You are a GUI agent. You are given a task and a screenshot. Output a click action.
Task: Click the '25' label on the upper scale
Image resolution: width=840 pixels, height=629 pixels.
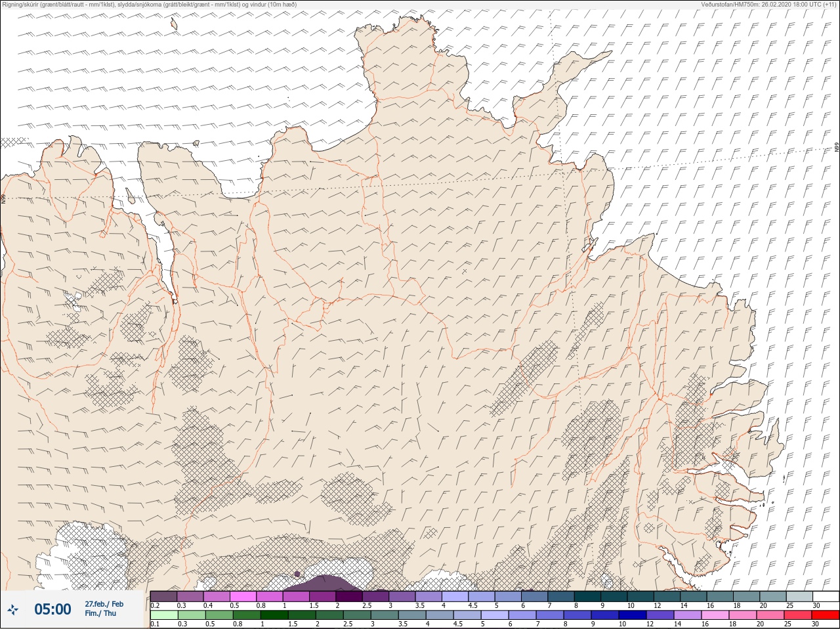[789, 605]
